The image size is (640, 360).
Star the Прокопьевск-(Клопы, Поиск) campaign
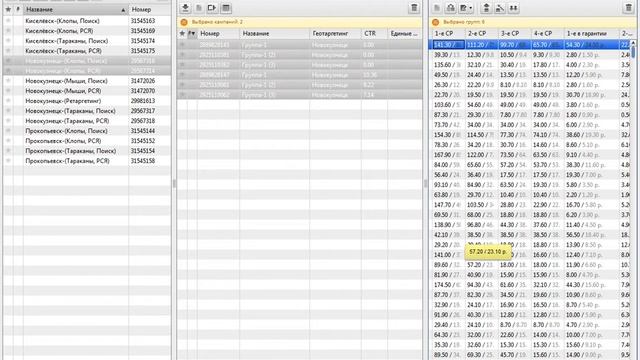tap(8, 131)
